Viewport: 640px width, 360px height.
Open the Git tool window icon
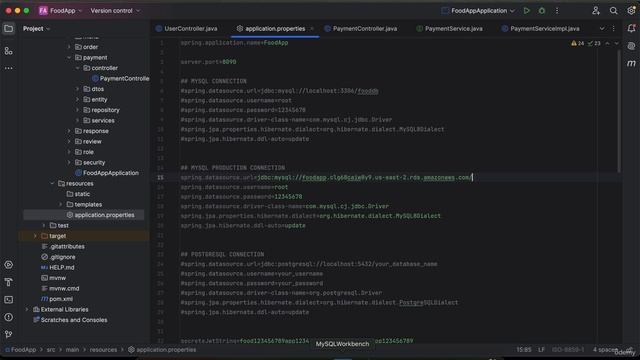point(9,334)
